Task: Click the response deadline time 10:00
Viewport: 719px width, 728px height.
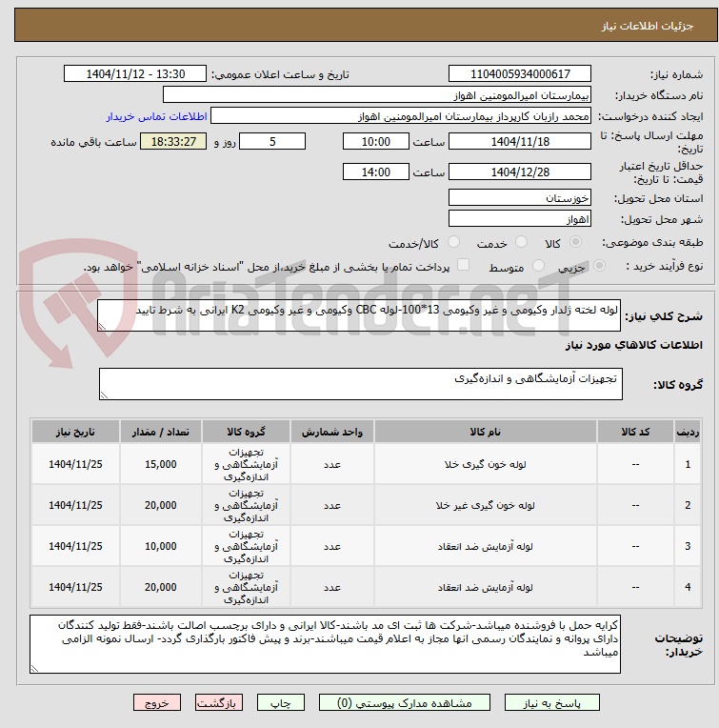Action: (x=376, y=141)
